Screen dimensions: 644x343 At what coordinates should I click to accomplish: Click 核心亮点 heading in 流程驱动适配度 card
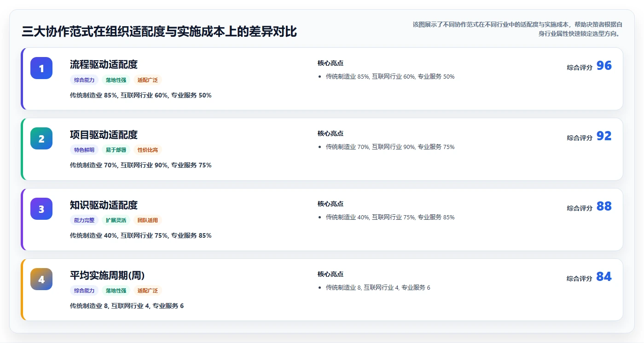[331, 63]
